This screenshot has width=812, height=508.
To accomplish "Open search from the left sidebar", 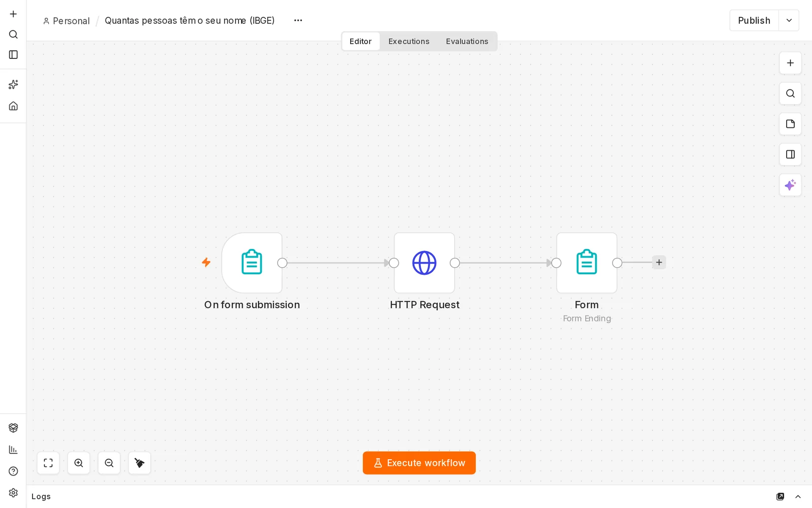I will tap(13, 34).
